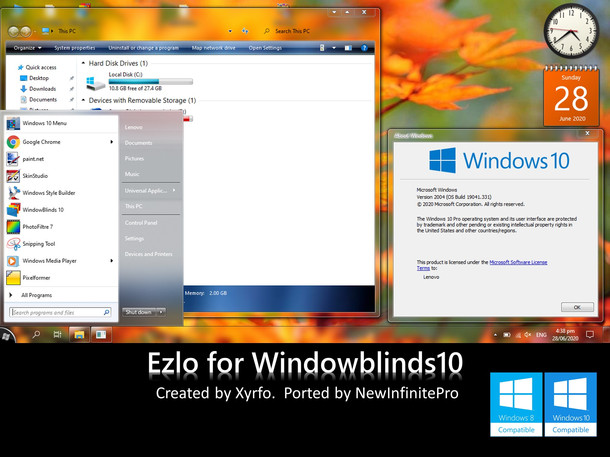
Task: Click second pinned app on taskbar
Action: click(101, 334)
